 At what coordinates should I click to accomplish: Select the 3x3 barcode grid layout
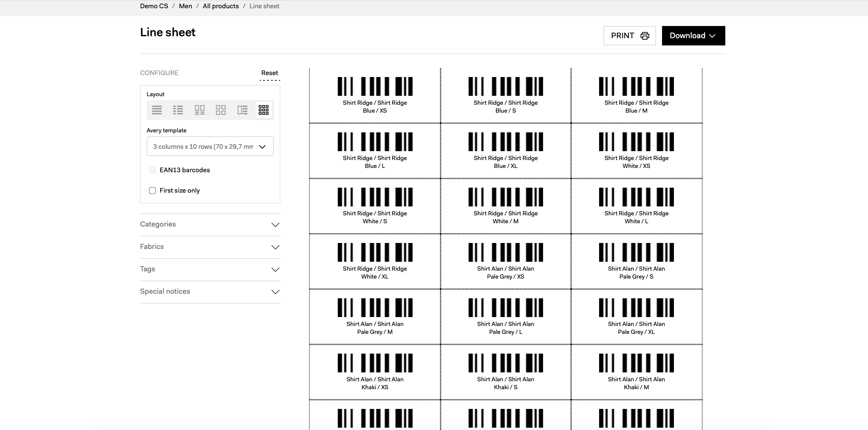click(x=264, y=110)
